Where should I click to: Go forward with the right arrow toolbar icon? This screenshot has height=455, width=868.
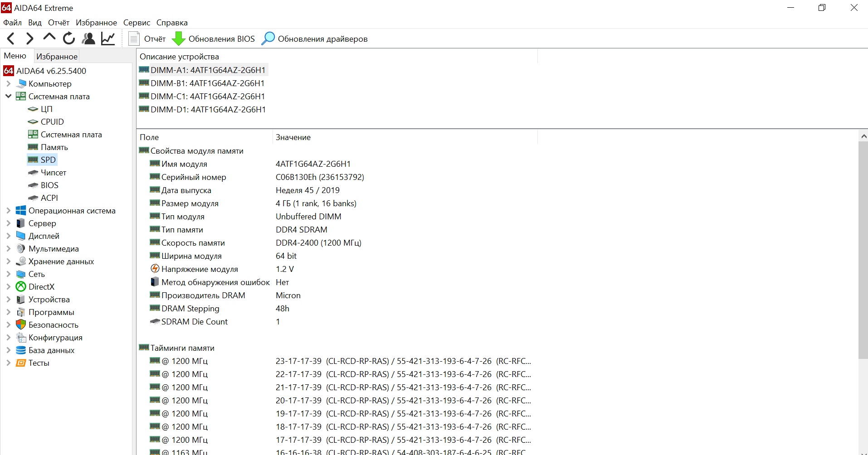pos(30,39)
